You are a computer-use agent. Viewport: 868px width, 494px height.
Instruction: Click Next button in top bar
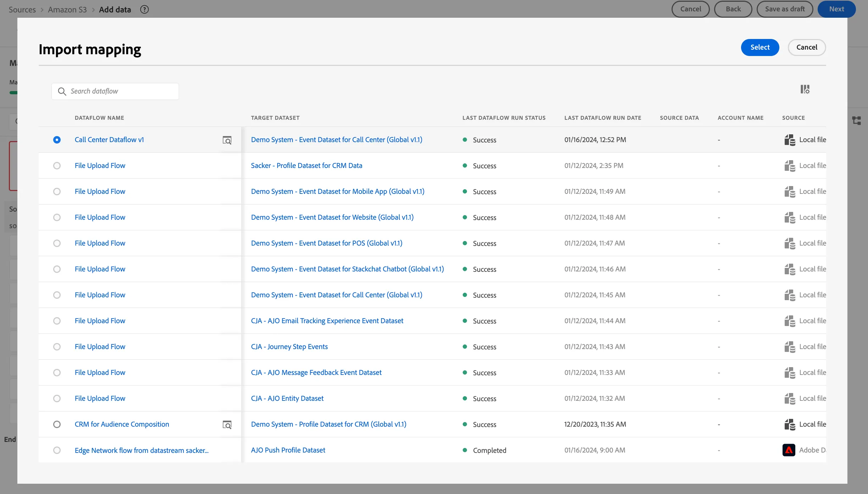click(836, 9)
